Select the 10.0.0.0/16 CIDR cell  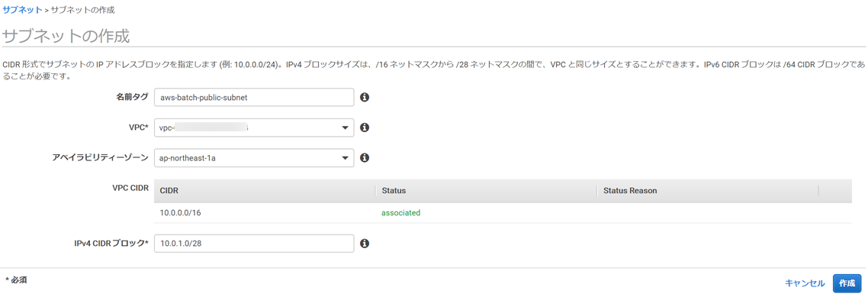click(181, 213)
